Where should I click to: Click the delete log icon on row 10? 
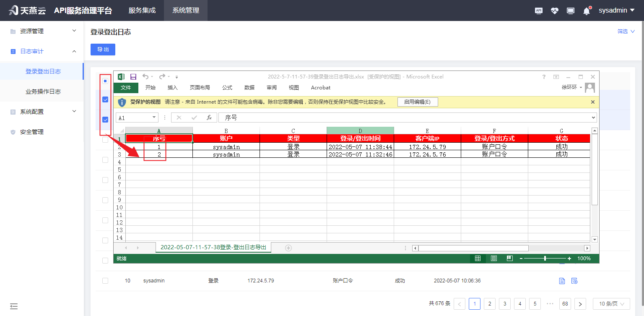574,281
